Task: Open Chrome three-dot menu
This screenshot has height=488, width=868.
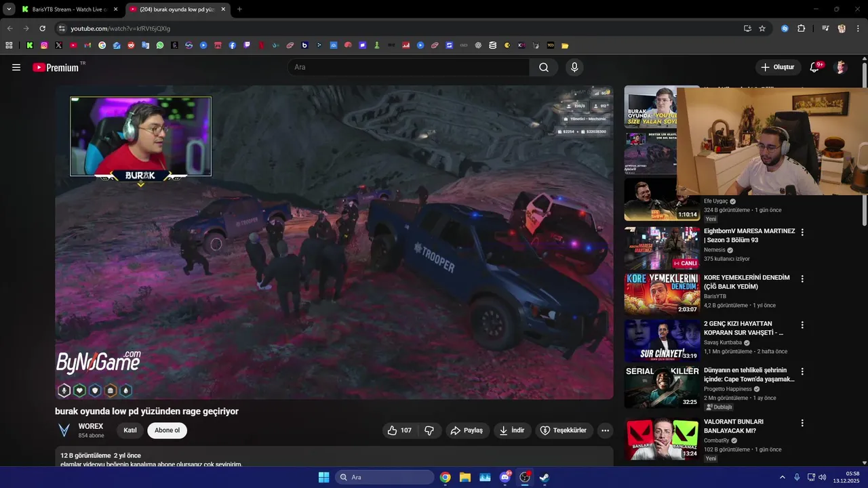Action: [858, 28]
